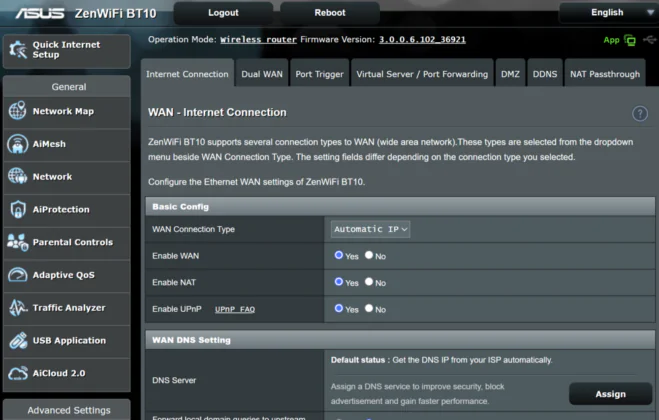The image size is (659, 420).
Task: Click the General section header
Action: (x=67, y=87)
